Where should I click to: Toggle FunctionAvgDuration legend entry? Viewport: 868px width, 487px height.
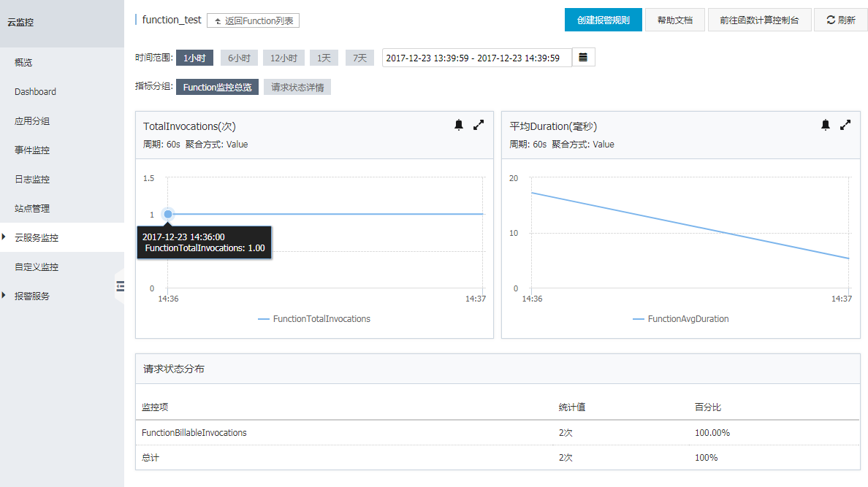tap(681, 319)
